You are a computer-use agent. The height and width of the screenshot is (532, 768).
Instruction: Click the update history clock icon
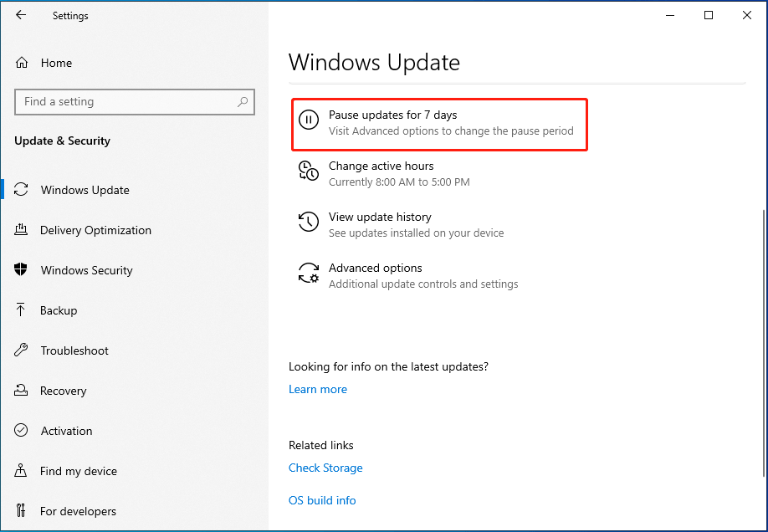(x=309, y=222)
